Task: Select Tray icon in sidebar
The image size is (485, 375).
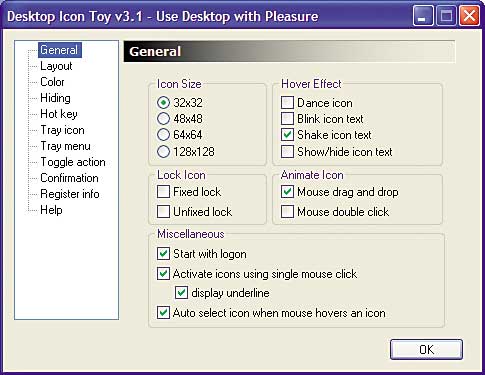Action: point(62,130)
